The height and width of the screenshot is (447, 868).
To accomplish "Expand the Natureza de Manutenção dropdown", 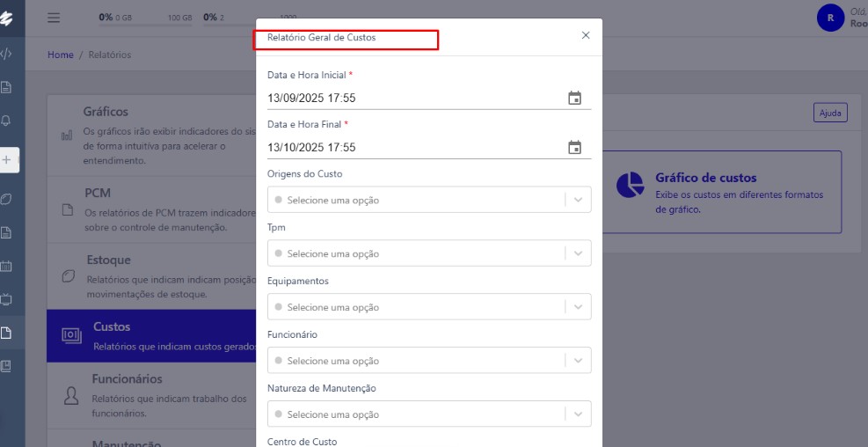I will tap(429, 414).
